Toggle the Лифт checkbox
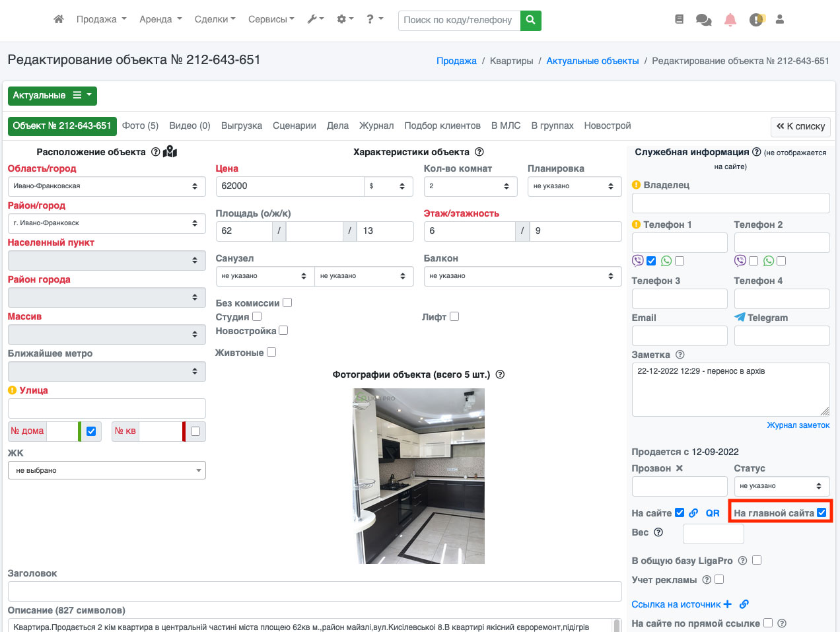The width and height of the screenshot is (840, 632). 454,316
